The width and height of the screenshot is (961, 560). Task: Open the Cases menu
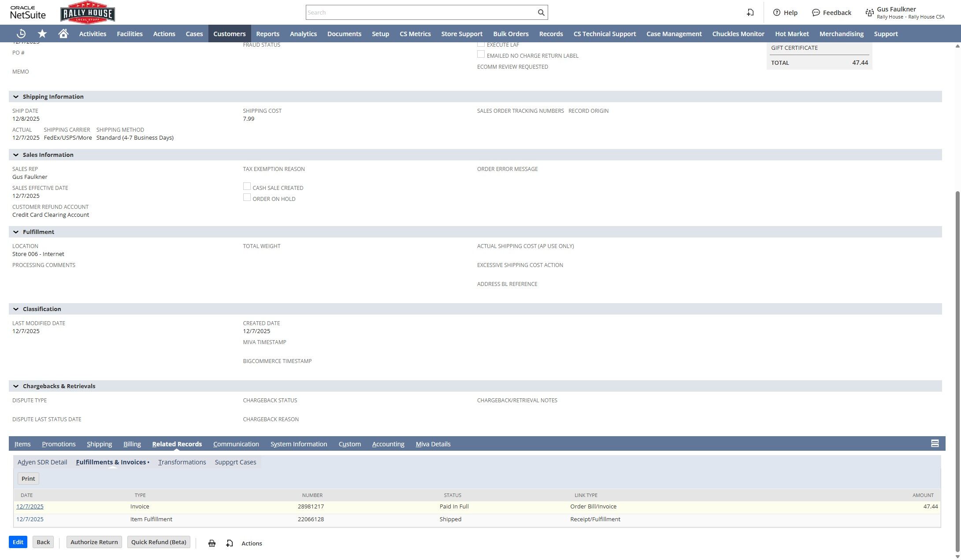[194, 33]
